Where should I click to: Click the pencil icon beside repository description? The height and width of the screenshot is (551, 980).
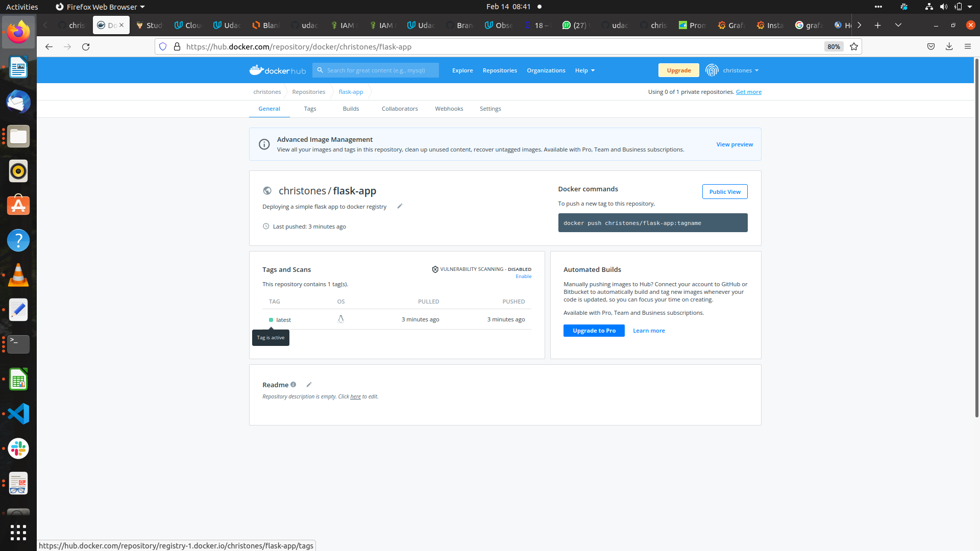[x=400, y=206]
